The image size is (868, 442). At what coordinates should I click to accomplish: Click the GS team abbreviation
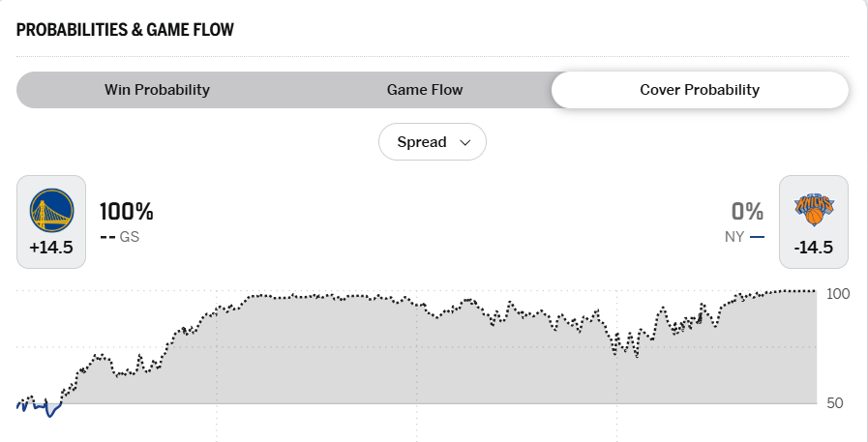coord(130,237)
